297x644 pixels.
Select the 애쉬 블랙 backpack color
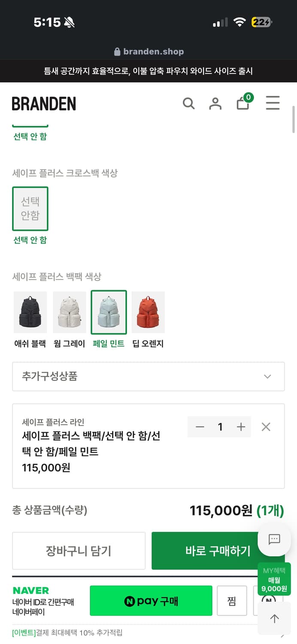(30, 312)
